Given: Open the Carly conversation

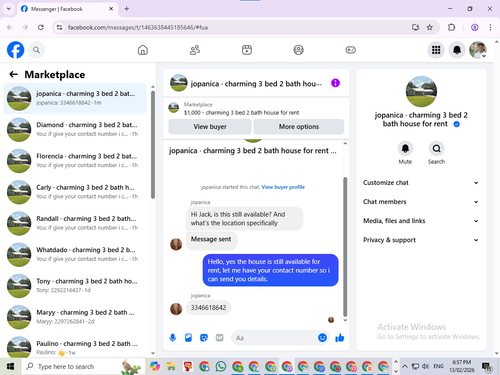Looking at the screenshot, I should click(75, 192).
